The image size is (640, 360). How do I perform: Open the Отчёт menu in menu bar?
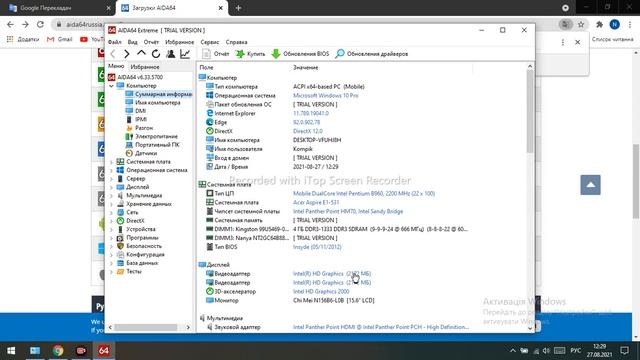tap(151, 42)
